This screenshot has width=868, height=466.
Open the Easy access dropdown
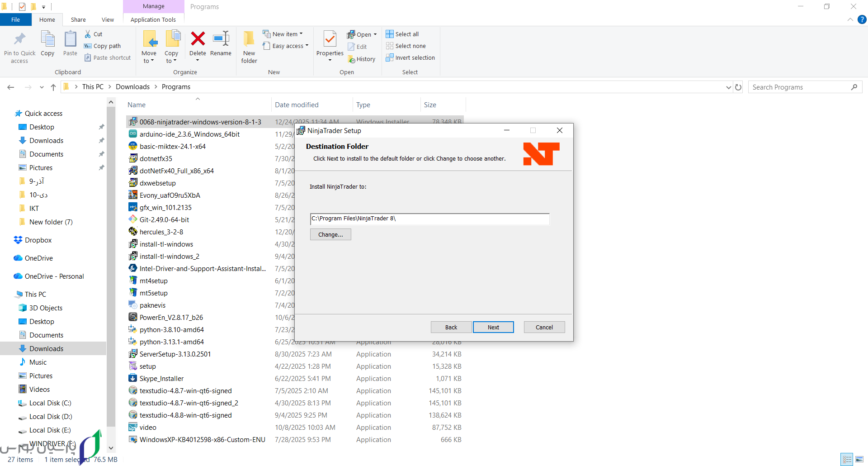pos(286,46)
